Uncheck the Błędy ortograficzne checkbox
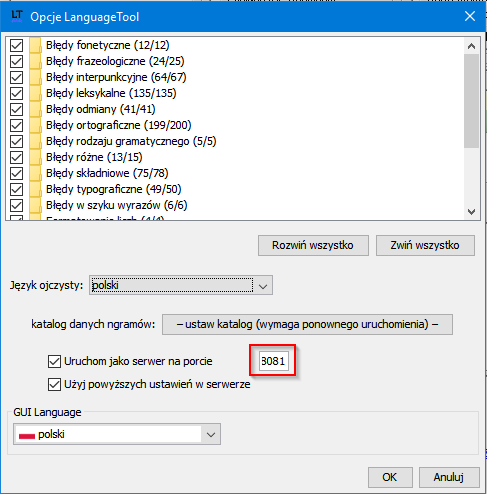Viewport: 487px width, 494px height. 16,125
